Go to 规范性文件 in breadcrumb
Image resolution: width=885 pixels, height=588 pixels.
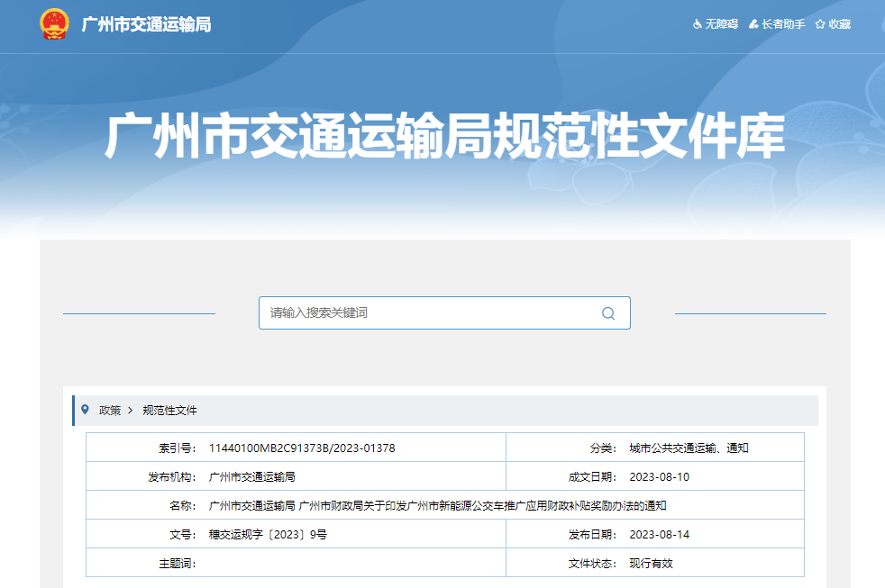[169, 411]
